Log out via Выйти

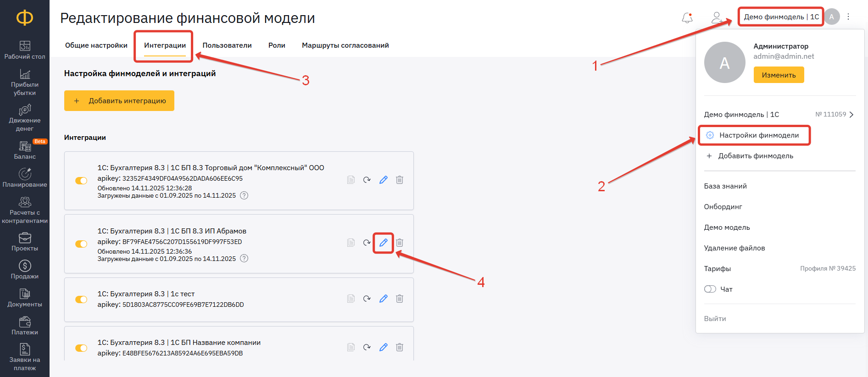[x=715, y=319]
